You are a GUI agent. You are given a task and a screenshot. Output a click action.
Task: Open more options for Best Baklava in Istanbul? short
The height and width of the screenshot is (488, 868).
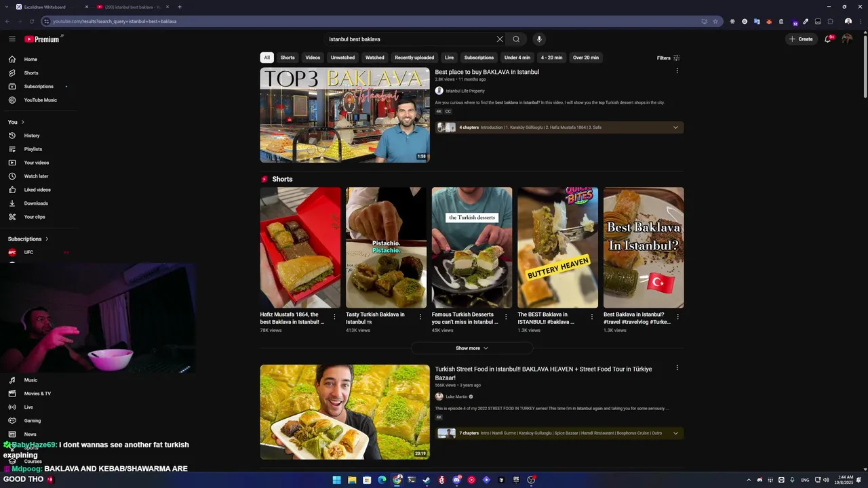coord(677,317)
